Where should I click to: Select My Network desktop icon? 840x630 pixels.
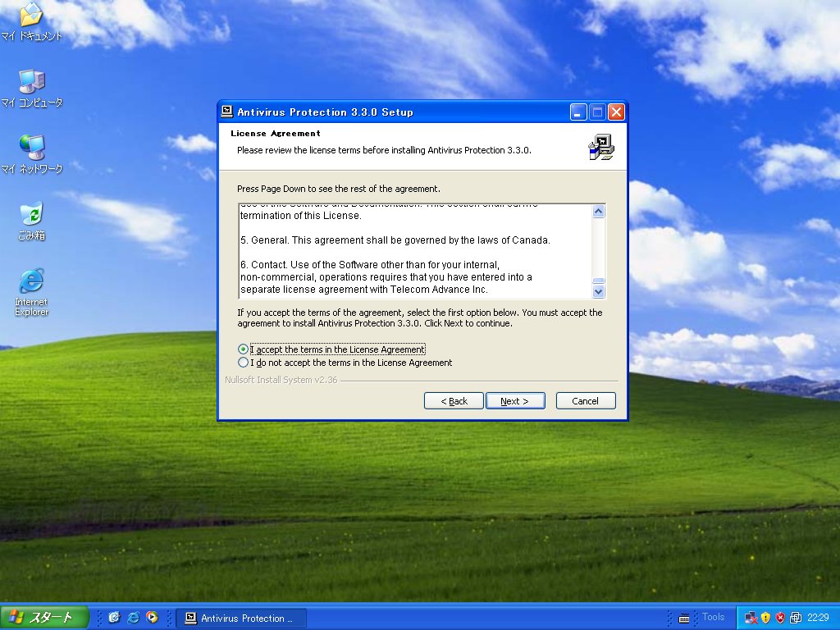(x=32, y=155)
